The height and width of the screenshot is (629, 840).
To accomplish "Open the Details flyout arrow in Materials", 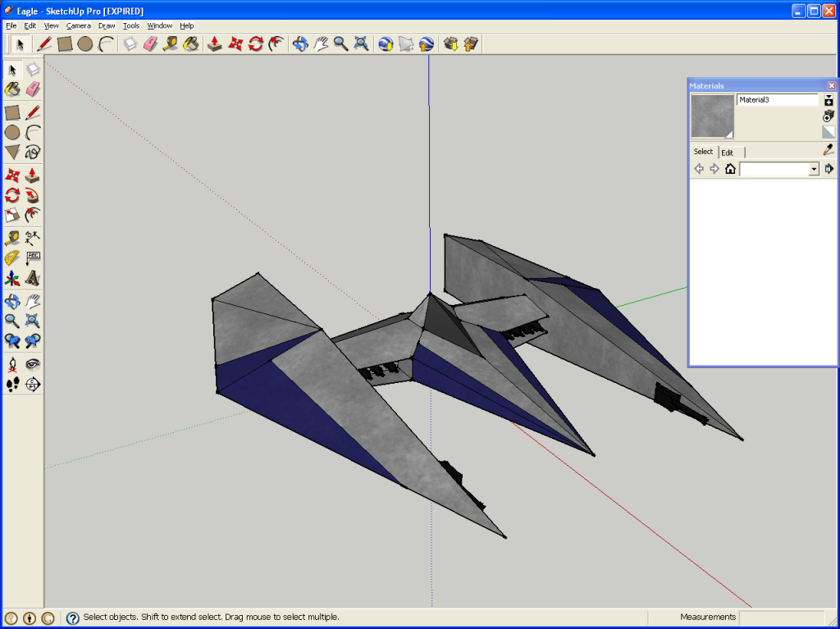I will pos(829,169).
